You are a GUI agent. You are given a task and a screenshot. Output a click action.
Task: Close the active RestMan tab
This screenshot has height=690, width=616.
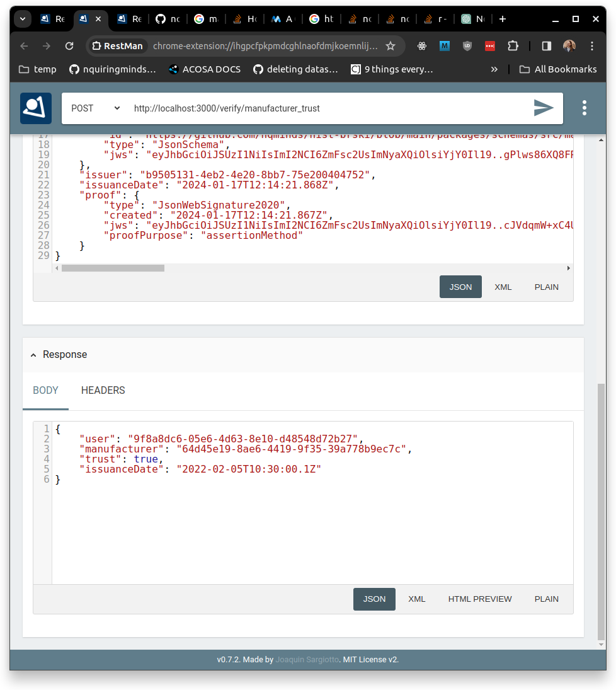pyautogui.click(x=98, y=19)
